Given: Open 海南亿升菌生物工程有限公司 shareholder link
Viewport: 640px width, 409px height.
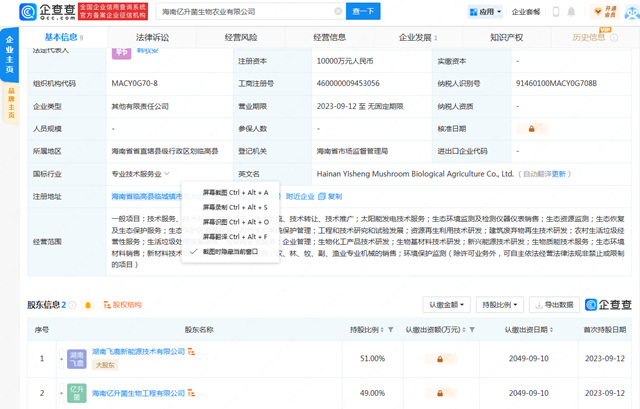Looking at the screenshot, I should (138, 393).
